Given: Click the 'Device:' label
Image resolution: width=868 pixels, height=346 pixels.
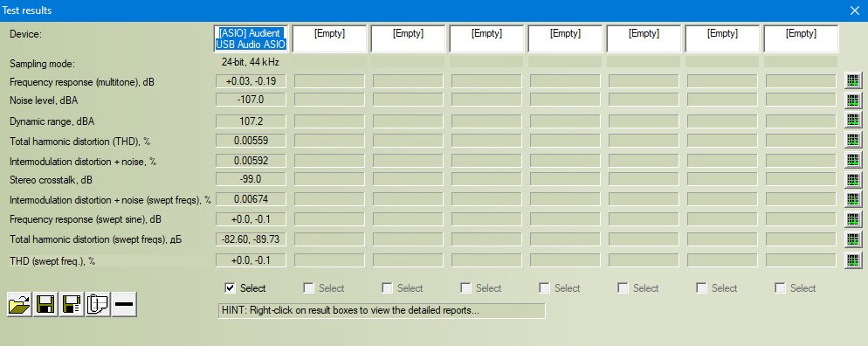Looking at the screenshot, I should pyautogui.click(x=25, y=34).
